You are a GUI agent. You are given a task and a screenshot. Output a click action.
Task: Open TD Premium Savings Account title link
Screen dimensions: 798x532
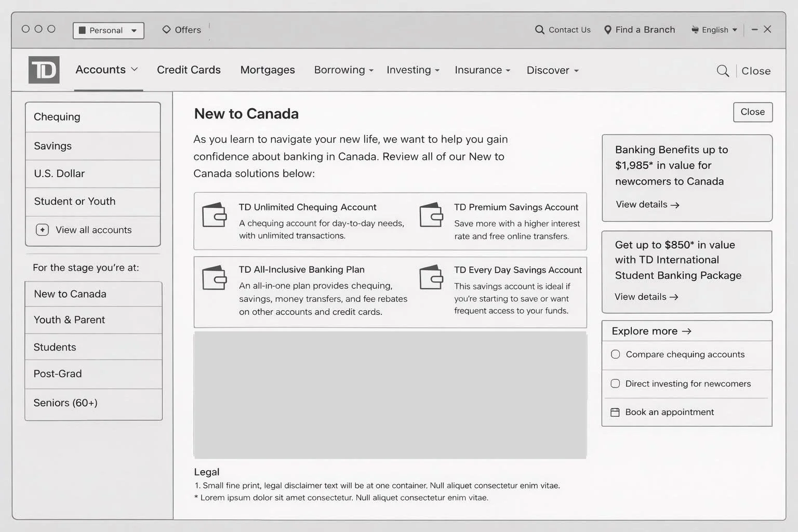[x=516, y=207]
